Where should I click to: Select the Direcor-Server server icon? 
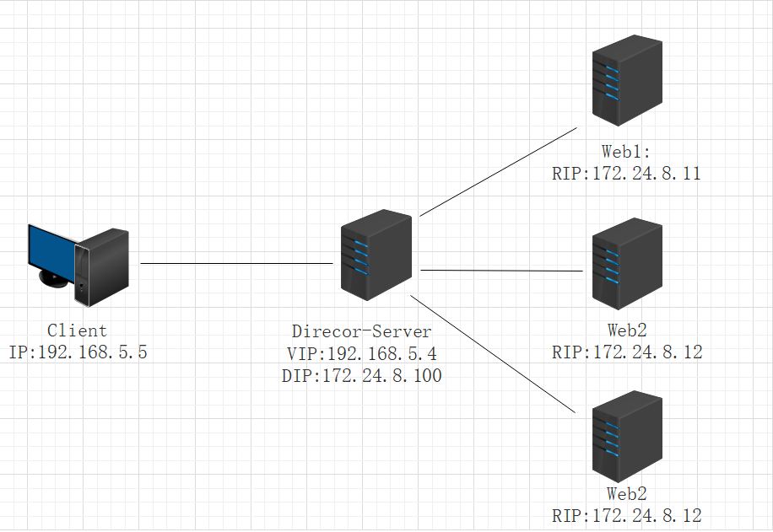tap(376, 255)
